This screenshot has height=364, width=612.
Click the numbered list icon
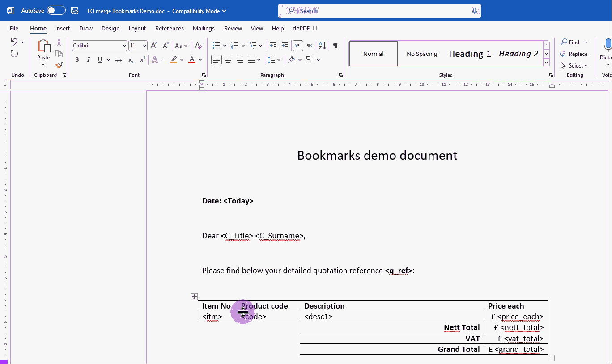pyautogui.click(x=234, y=46)
